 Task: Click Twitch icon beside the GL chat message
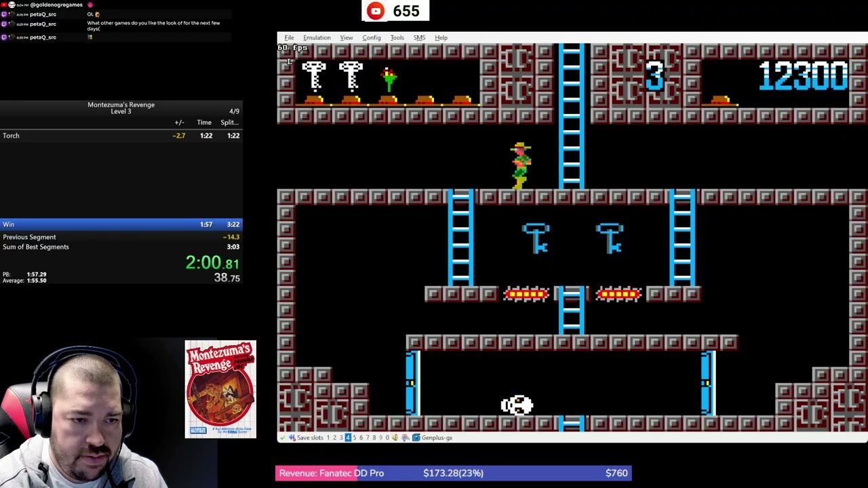pyautogui.click(x=4, y=14)
